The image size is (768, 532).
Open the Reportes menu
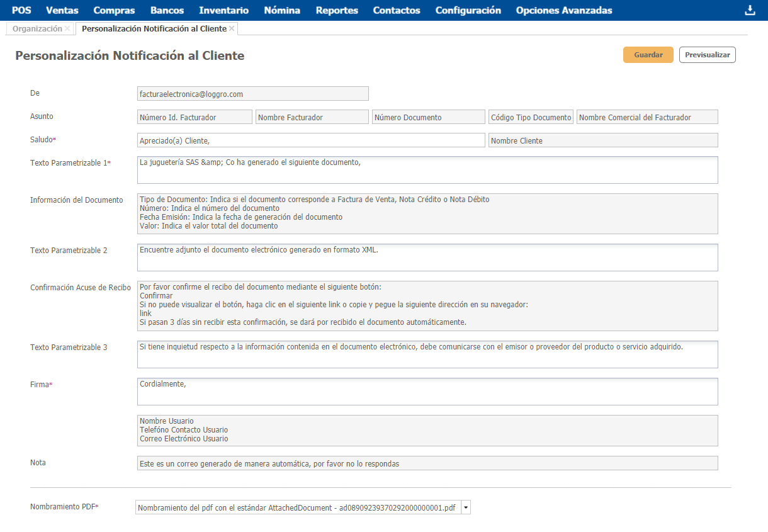(337, 10)
